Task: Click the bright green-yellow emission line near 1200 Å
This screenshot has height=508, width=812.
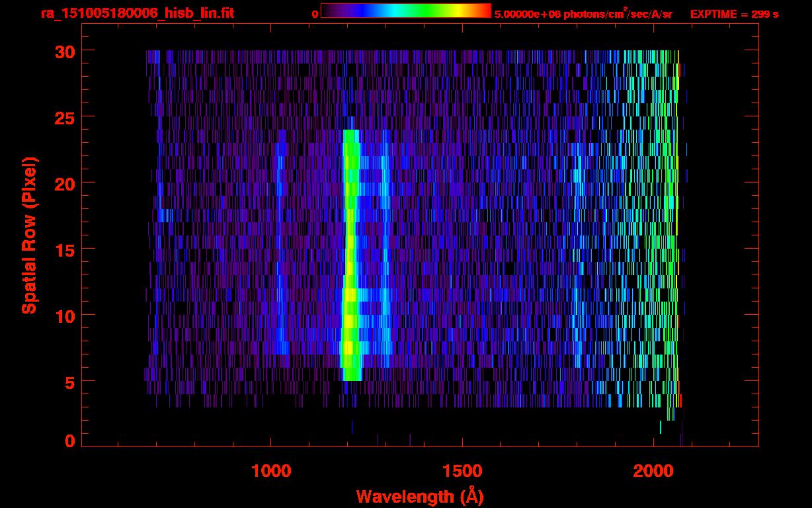Action: pyautogui.click(x=350, y=265)
